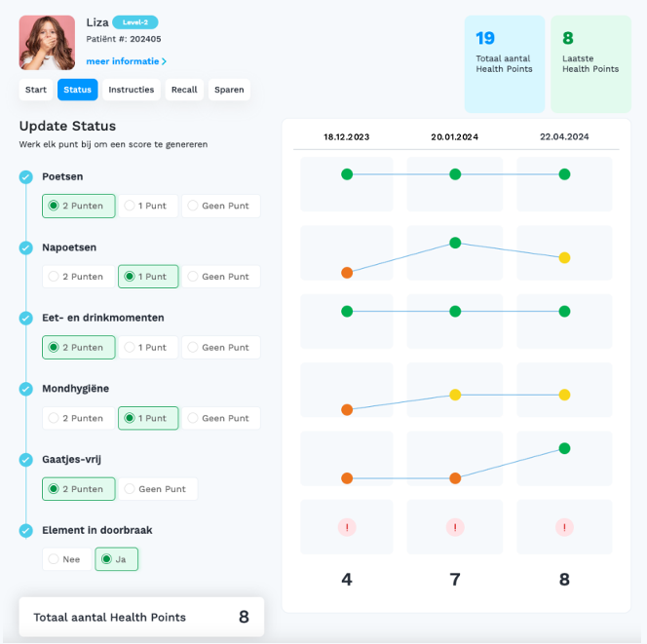Click the warning icon under 18.12.2023
This screenshot has height=644, width=647.
pos(347,527)
